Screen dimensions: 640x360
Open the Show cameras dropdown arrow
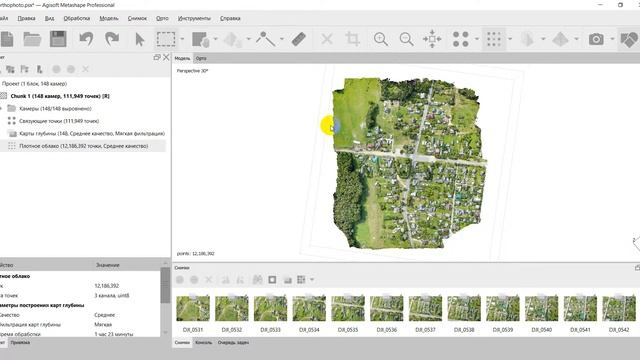click(612, 39)
